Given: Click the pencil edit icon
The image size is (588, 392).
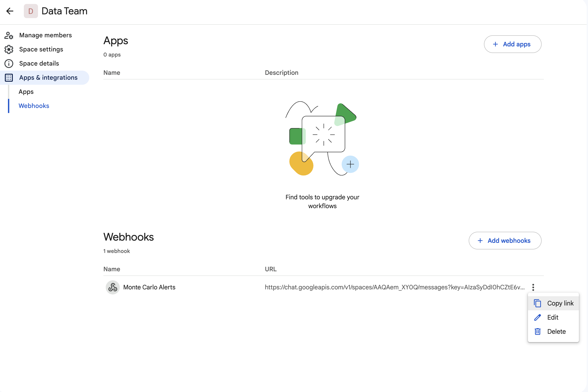Looking at the screenshot, I should (x=537, y=317).
